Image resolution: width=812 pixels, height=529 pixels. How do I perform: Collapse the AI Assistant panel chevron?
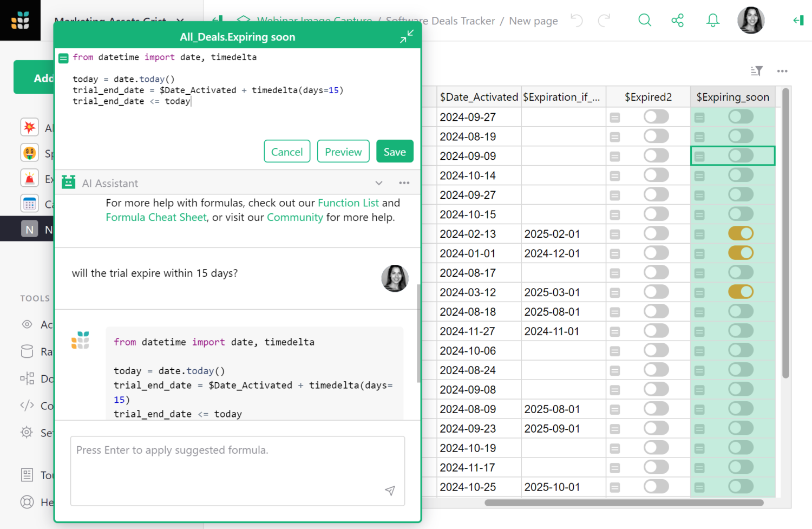click(x=378, y=183)
